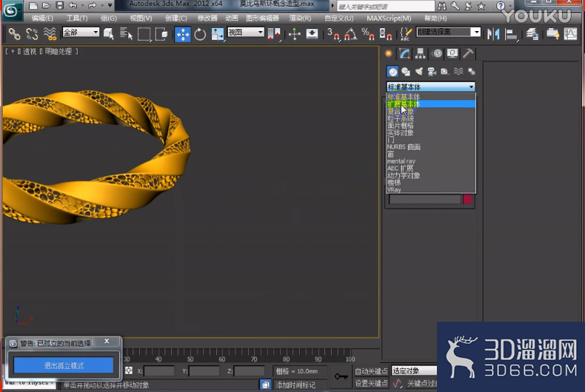Select the Bind to Space Warp tool
Viewport: 585px width, 392px height.
coord(50,34)
